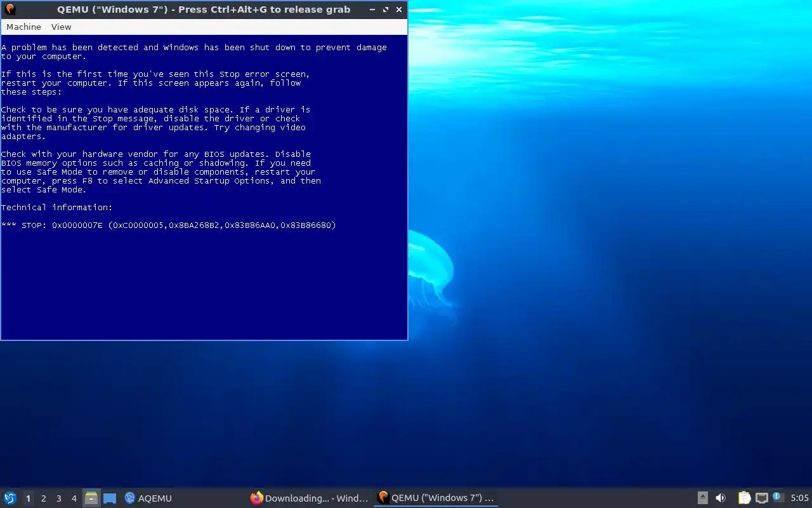Viewport: 812px width, 508px height.
Task: Open the clipboard manager tray icon
Action: pyautogui.click(x=745, y=498)
